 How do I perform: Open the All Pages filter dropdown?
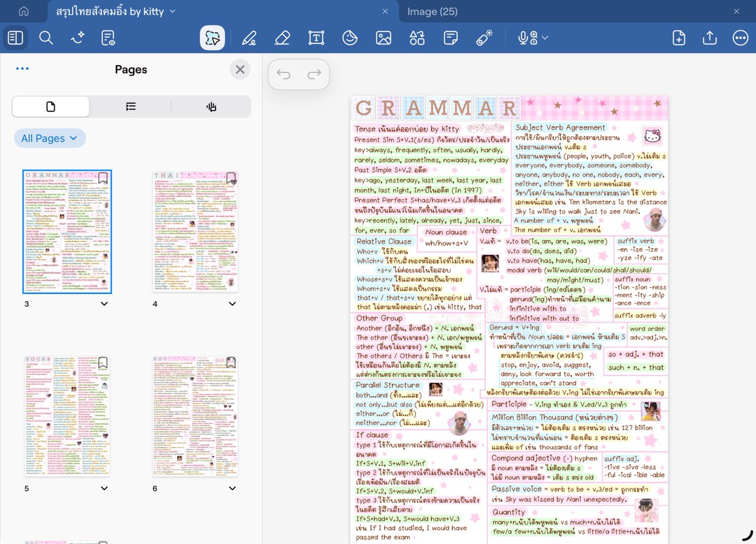tap(50, 138)
